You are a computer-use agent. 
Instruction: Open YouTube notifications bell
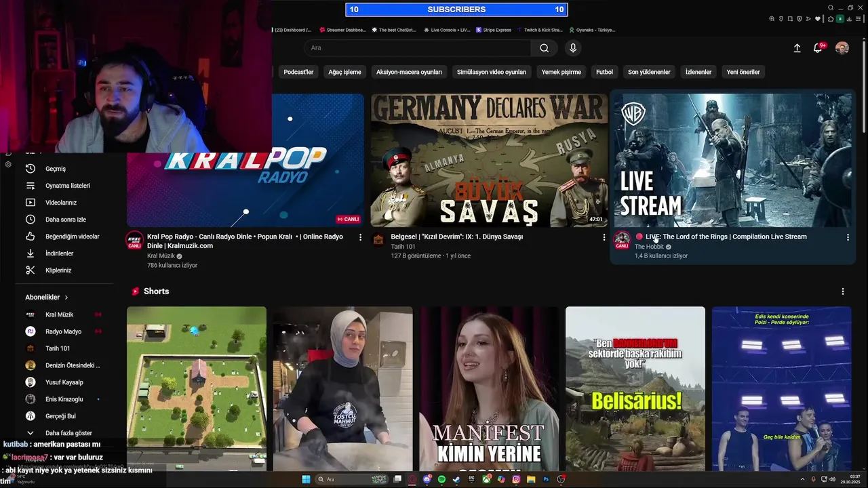pyautogui.click(x=818, y=48)
